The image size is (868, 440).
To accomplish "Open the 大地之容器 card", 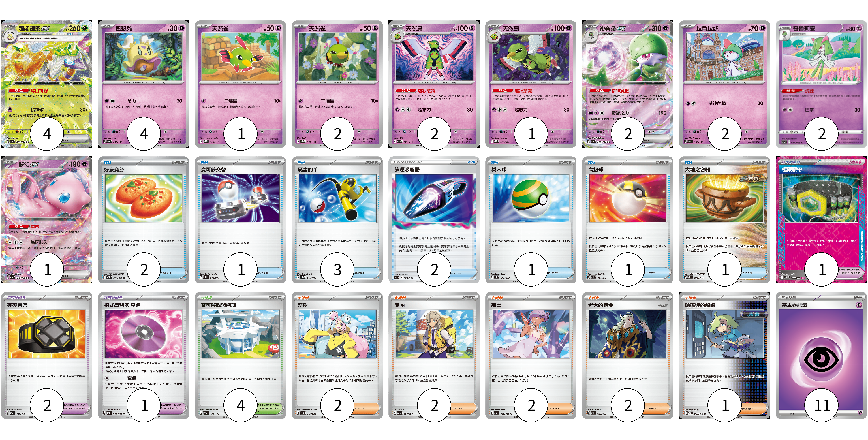I will [724, 220].
